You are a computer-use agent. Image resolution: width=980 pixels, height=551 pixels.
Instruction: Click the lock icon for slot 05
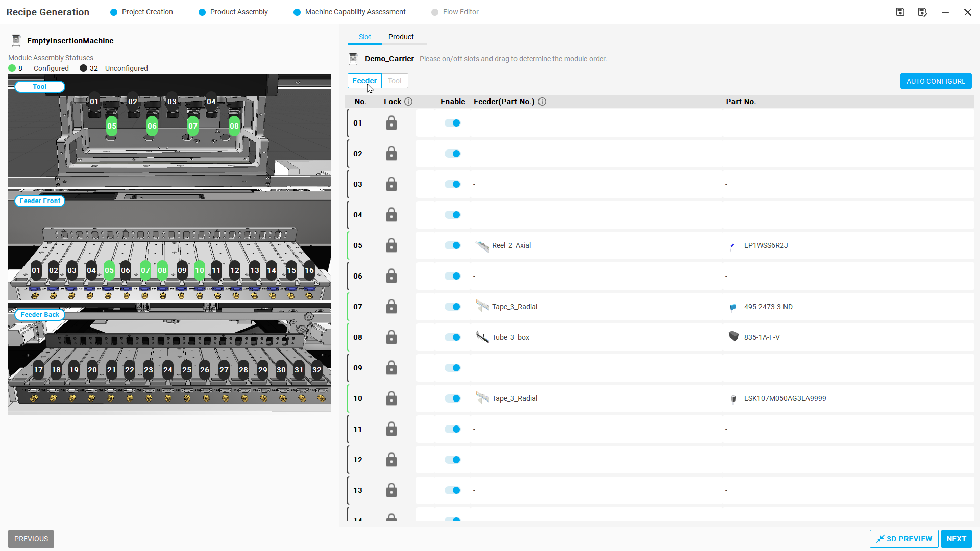pos(391,245)
